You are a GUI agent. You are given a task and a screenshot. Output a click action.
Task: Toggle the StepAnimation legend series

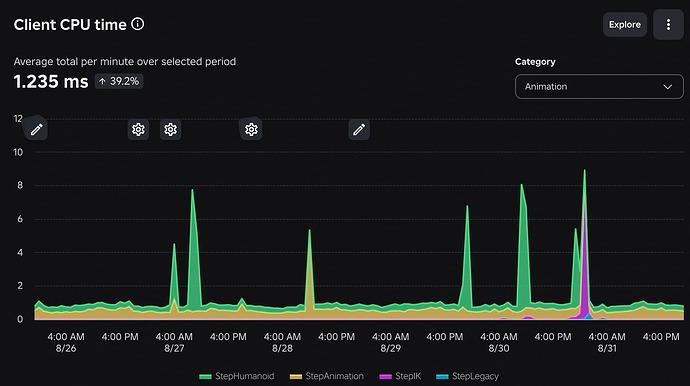(327, 376)
